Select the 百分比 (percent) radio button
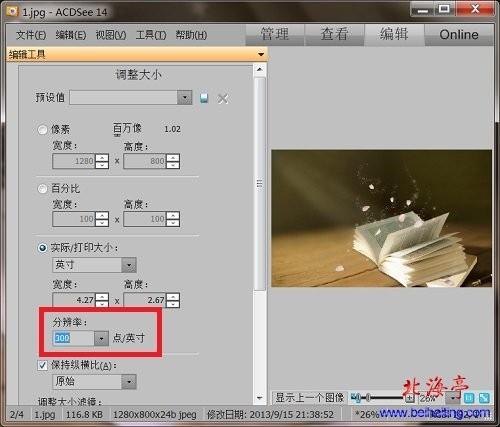 point(42,189)
